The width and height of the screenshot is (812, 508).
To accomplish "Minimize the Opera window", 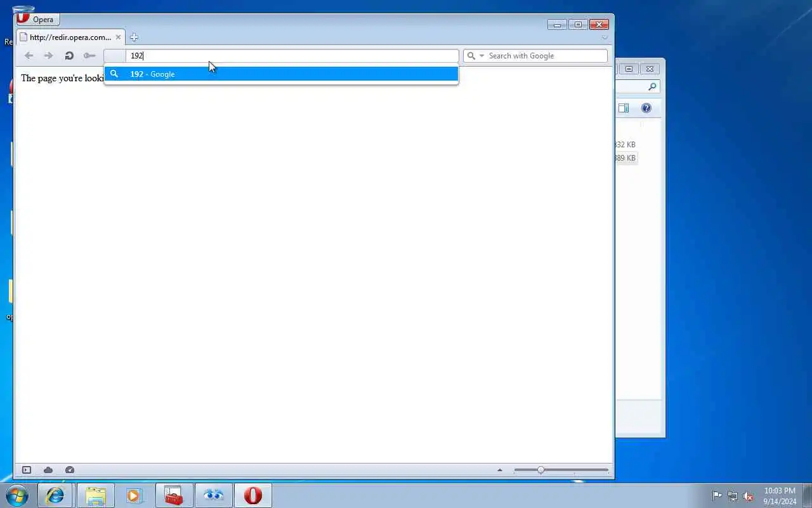I will (557, 25).
